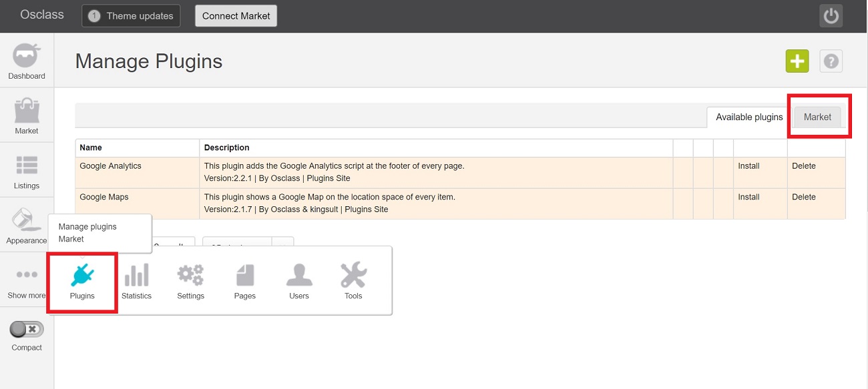Click the green add plugin button

(x=797, y=61)
